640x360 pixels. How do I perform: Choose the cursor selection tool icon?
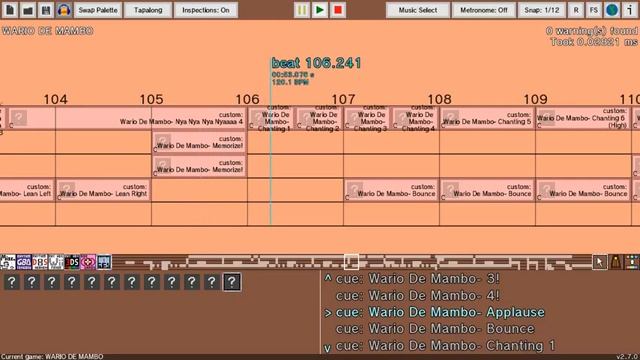tap(600, 262)
